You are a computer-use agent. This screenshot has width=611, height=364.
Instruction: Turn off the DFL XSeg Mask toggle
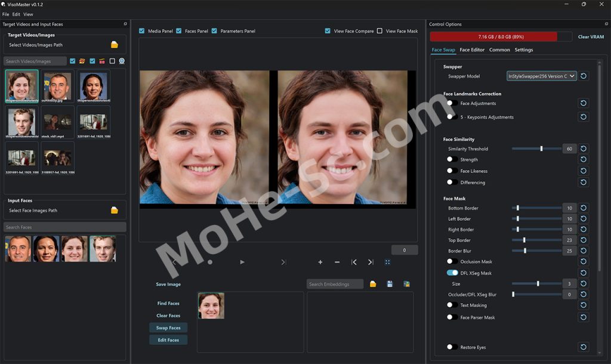coord(452,273)
